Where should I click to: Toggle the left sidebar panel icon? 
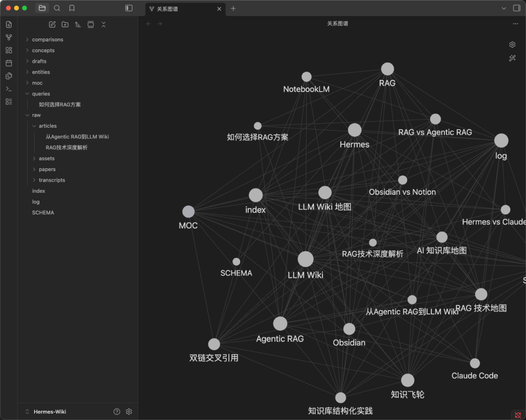coord(129,8)
